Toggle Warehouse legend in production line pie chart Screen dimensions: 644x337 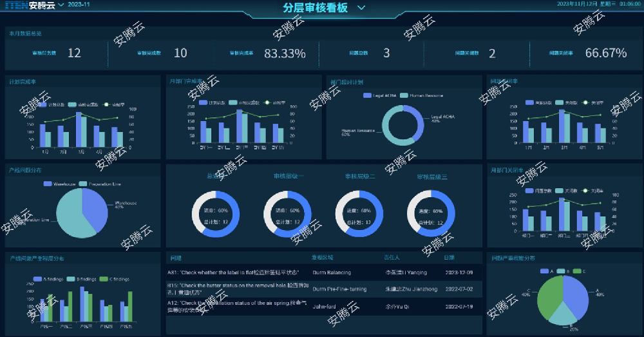click(x=48, y=184)
